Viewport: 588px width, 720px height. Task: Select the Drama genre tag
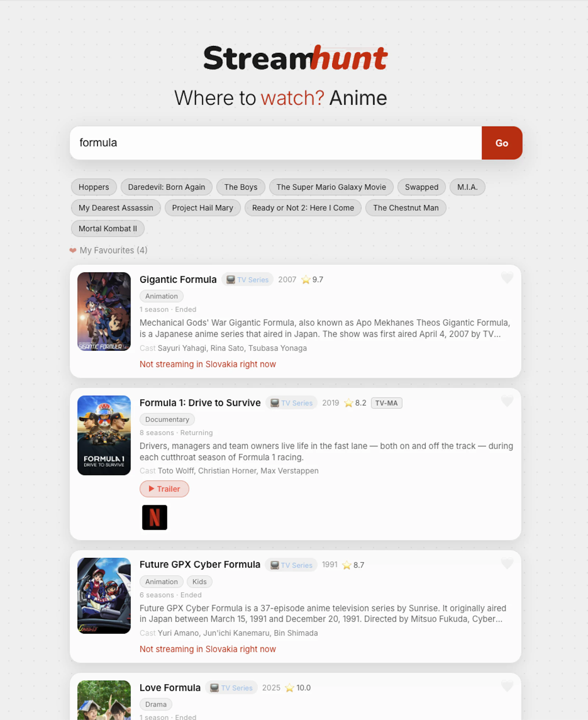coord(156,704)
